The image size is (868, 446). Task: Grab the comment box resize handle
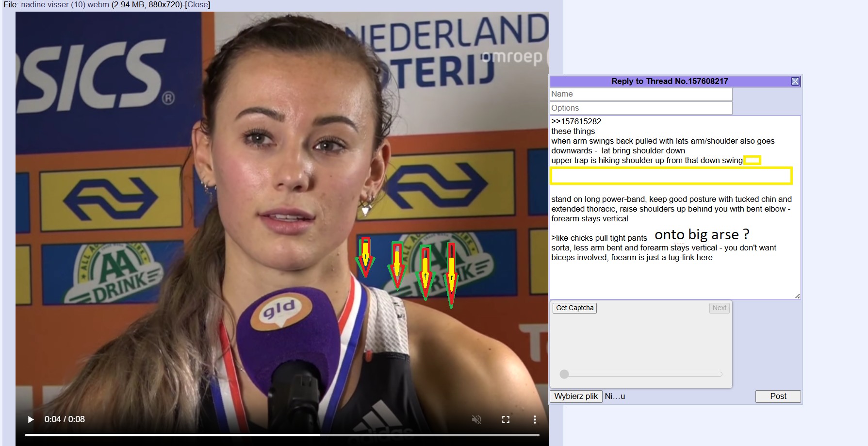click(x=797, y=296)
